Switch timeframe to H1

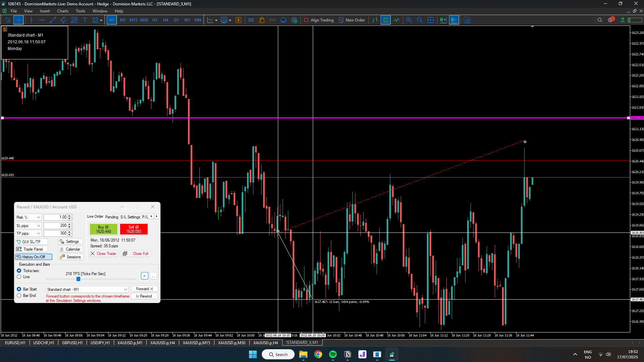coord(155,20)
